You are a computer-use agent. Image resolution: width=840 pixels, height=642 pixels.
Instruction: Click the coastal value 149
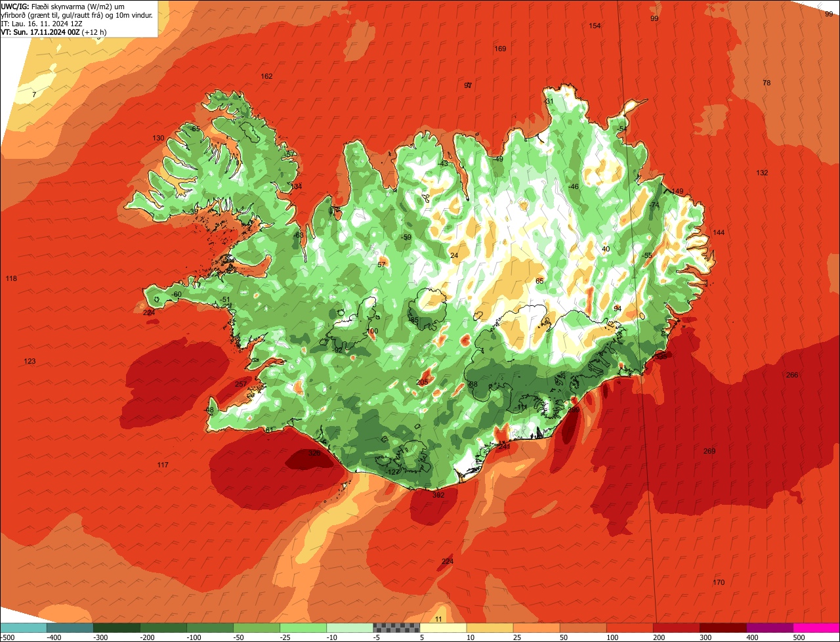point(677,191)
